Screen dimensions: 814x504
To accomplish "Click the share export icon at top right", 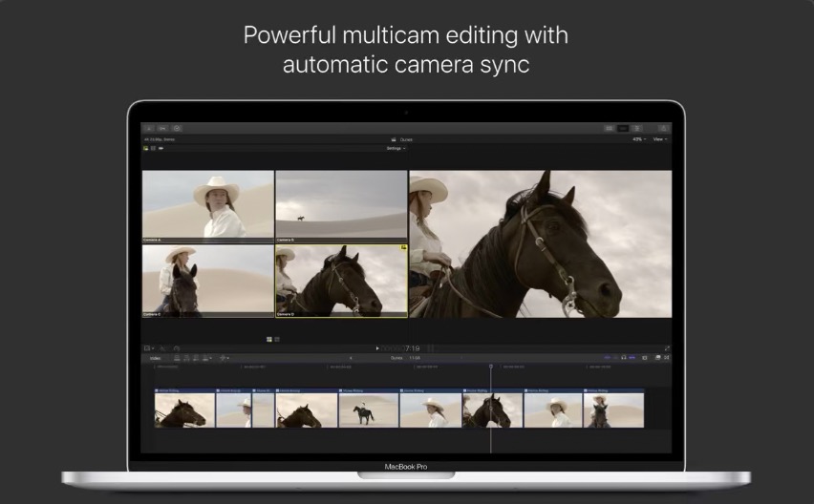I will 664,128.
